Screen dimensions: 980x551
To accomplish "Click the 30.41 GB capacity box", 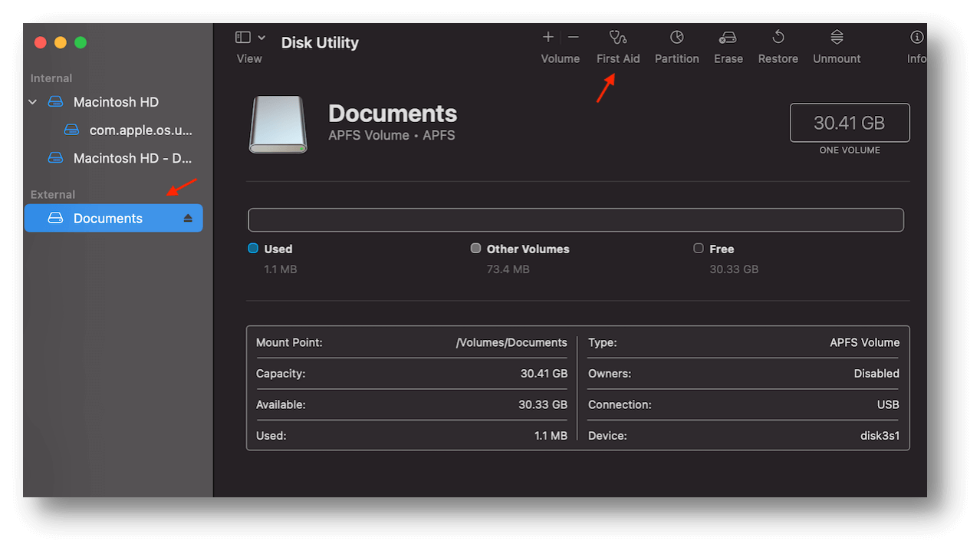I will 849,123.
